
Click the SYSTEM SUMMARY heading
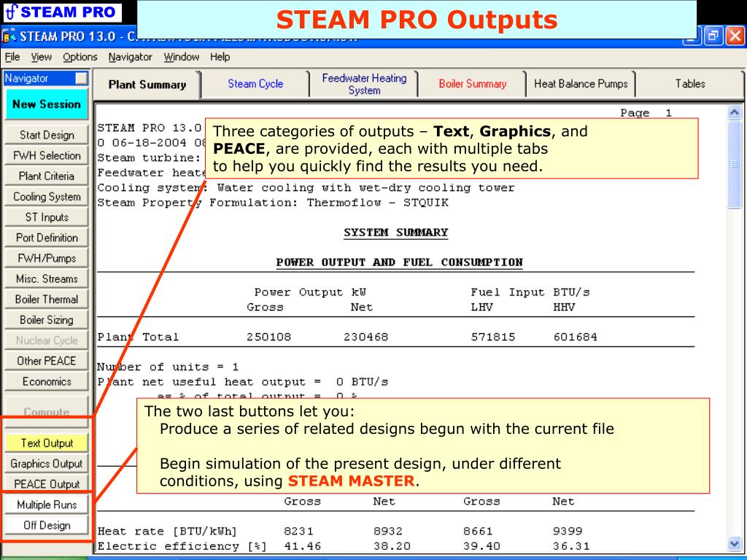(396, 233)
